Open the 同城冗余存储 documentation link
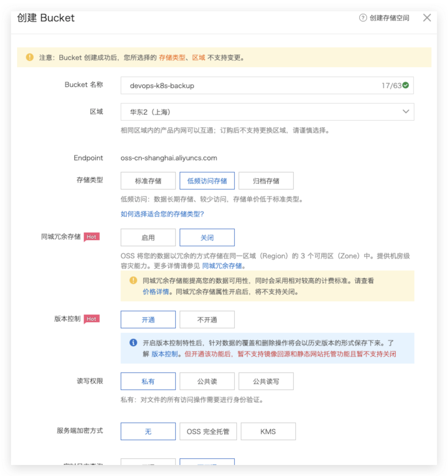This screenshot has height=476, width=448. pos(222,266)
